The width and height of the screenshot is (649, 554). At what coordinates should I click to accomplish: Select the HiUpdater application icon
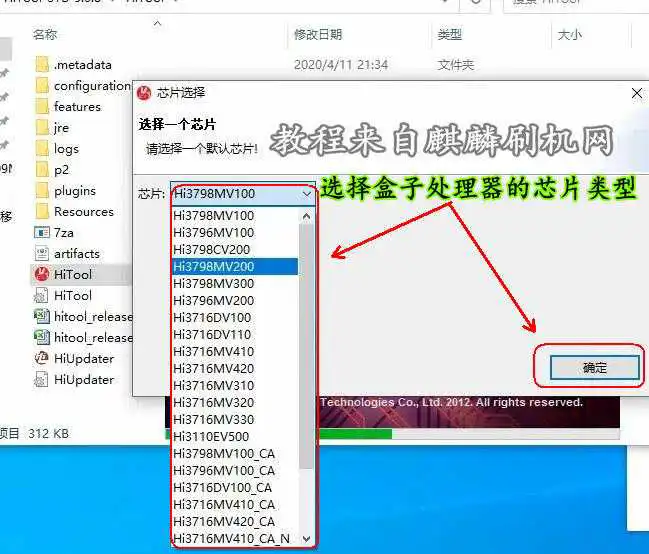tap(41, 358)
